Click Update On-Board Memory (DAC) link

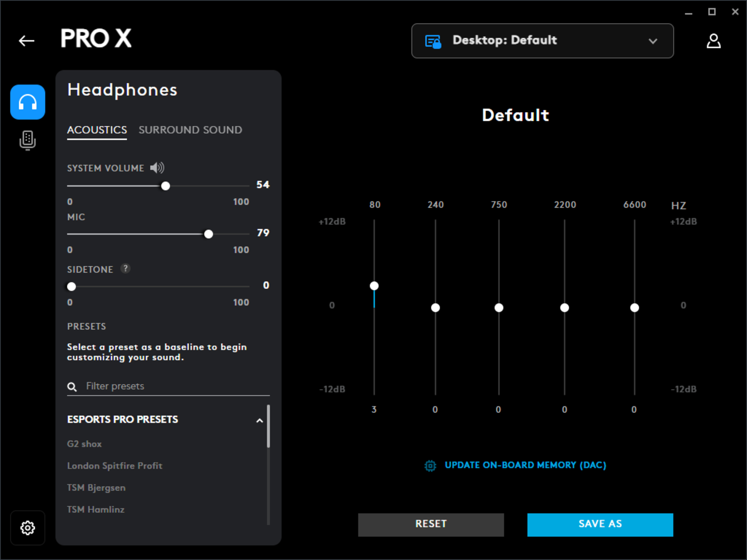click(x=525, y=465)
